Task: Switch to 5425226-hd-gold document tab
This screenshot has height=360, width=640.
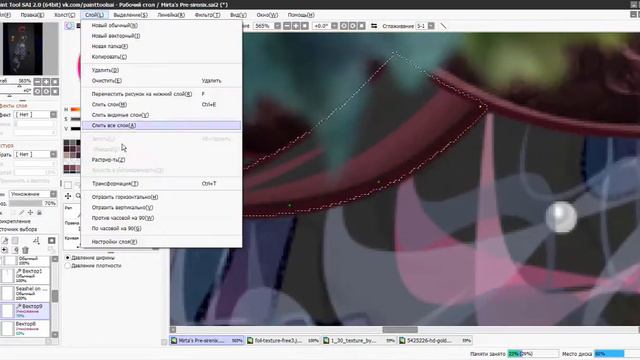Action: point(436,340)
